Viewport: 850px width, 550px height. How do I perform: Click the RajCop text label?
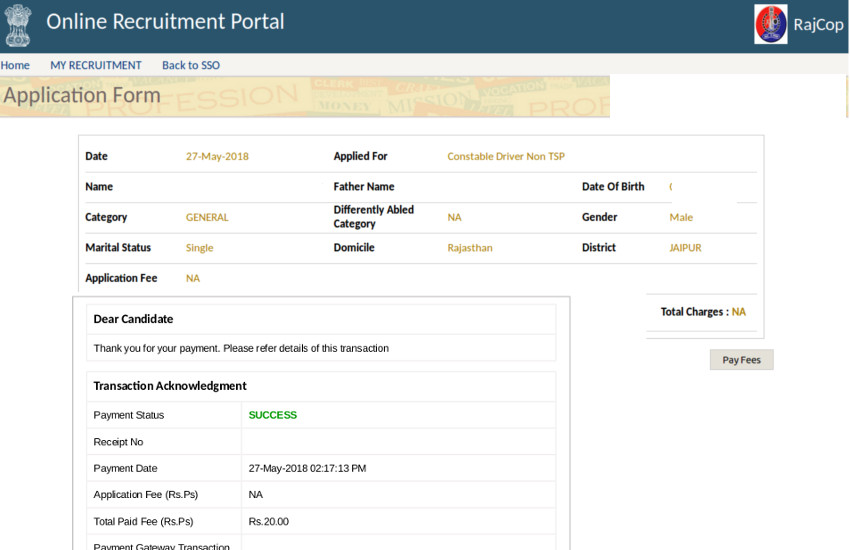[x=818, y=25]
